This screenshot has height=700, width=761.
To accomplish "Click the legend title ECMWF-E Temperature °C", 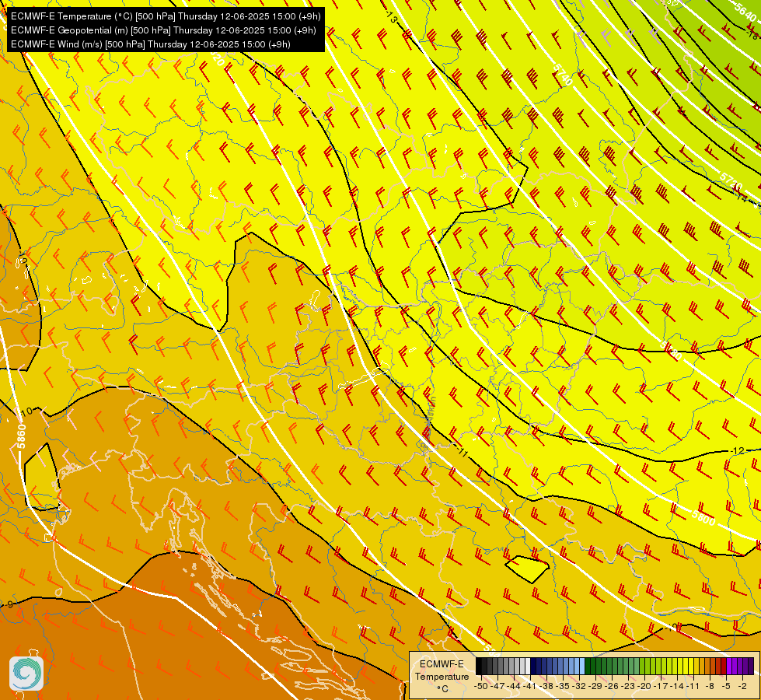I will (442, 676).
